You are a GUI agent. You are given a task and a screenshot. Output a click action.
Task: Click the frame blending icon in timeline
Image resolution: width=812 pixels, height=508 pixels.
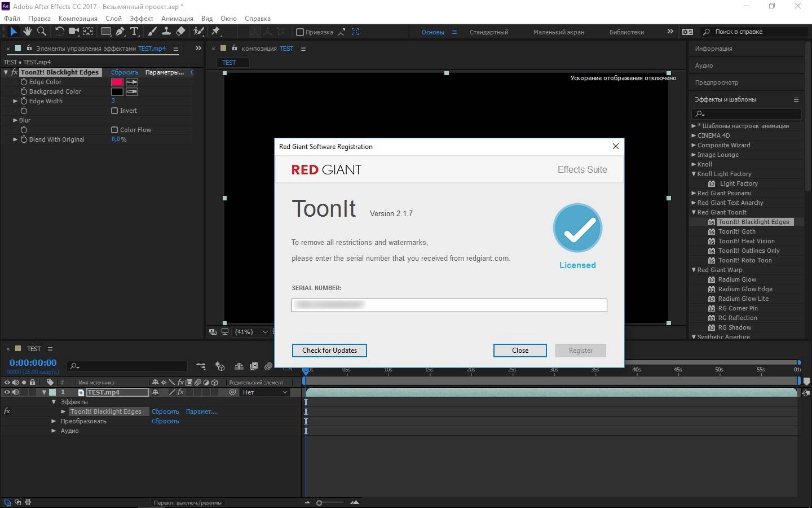(254, 366)
